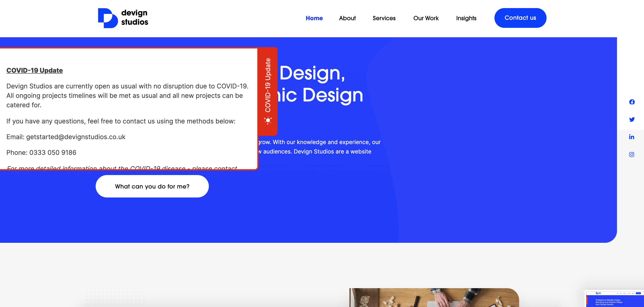Open the Services menu item

point(384,18)
